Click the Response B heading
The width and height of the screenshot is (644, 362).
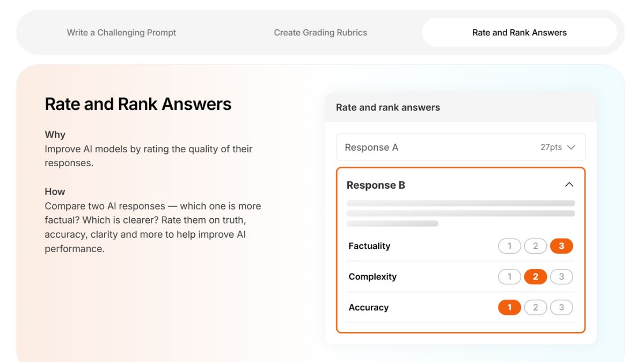[376, 184]
